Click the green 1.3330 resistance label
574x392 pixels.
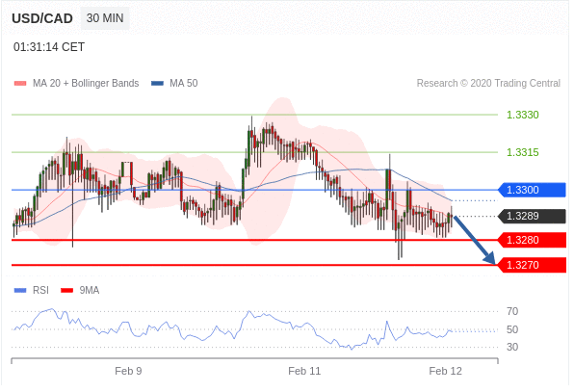[522, 115]
